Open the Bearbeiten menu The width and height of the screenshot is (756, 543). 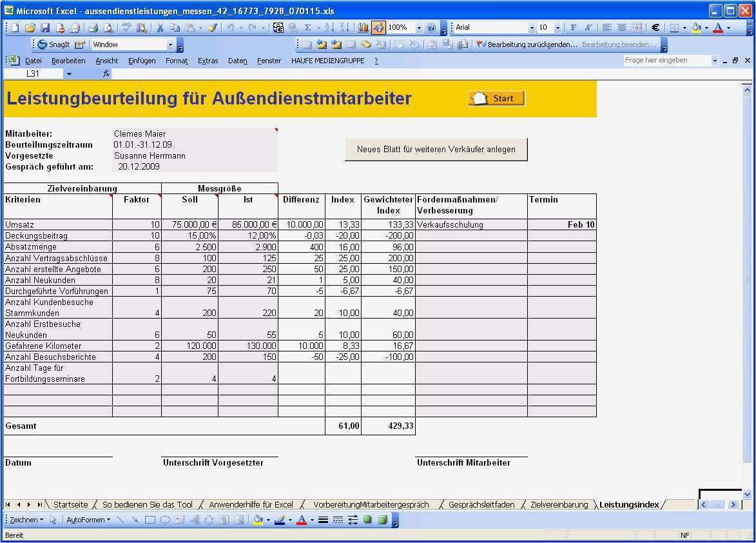pyautogui.click(x=68, y=61)
